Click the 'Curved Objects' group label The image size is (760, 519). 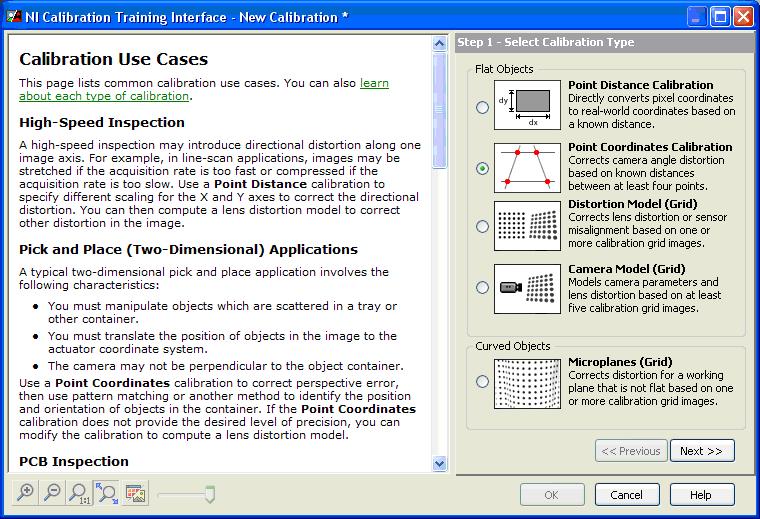click(513, 346)
